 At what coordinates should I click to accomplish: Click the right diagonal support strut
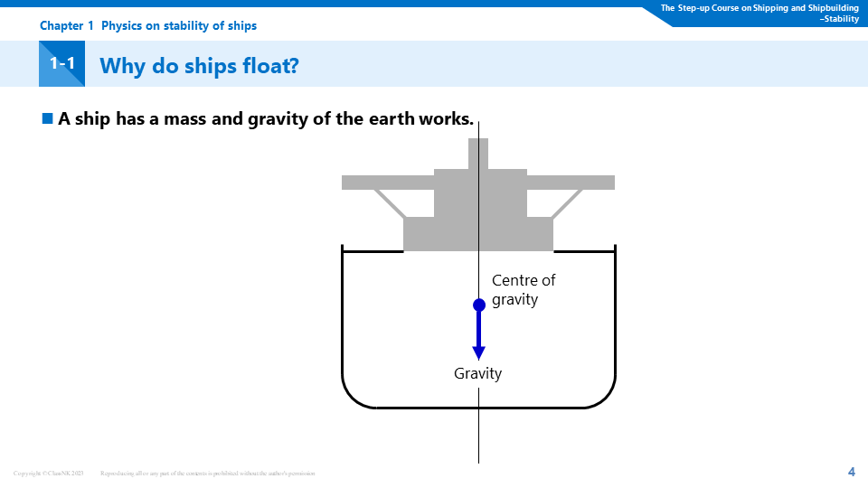[566, 203]
